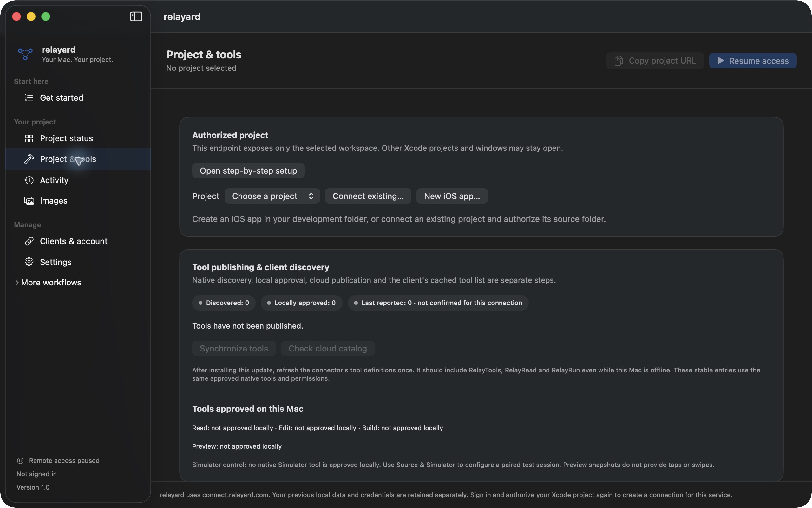This screenshot has width=812, height=508.
Task: Click the Clients & account link icon
Action: 29,241
